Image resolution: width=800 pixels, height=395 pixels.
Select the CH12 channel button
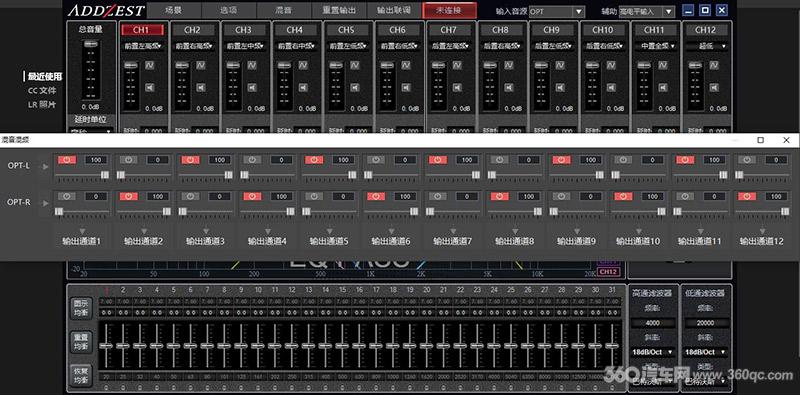pos(707,30)
